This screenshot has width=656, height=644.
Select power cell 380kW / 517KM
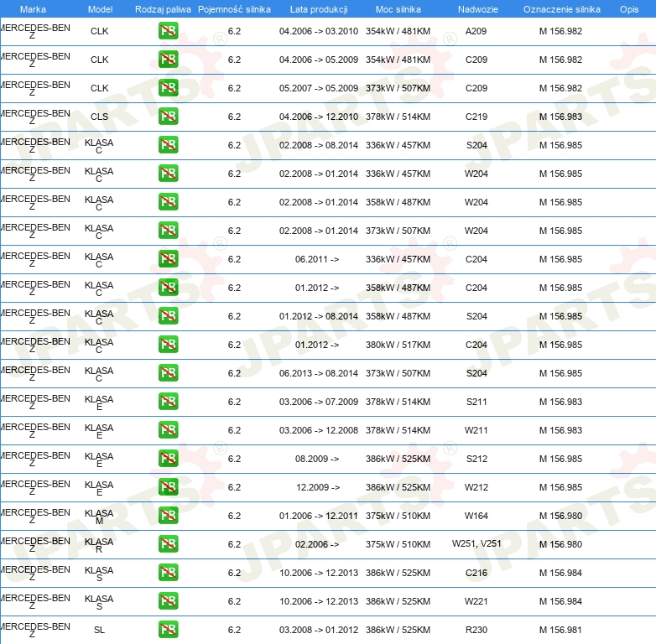(x=398, y=345)
